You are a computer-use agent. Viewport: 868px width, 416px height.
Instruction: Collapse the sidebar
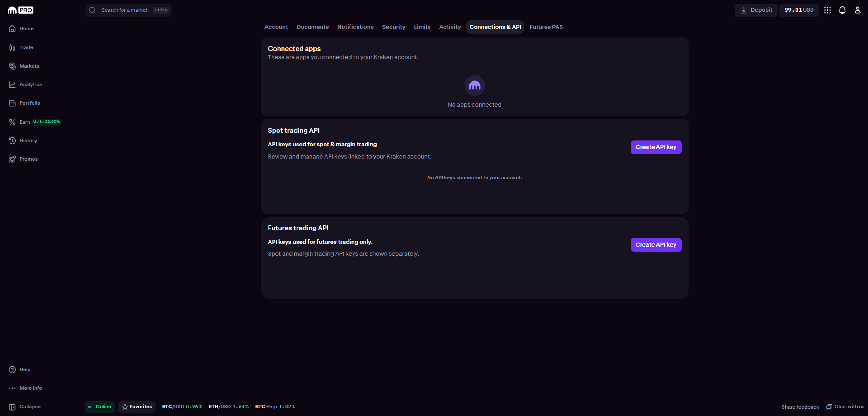pos(30,407)
